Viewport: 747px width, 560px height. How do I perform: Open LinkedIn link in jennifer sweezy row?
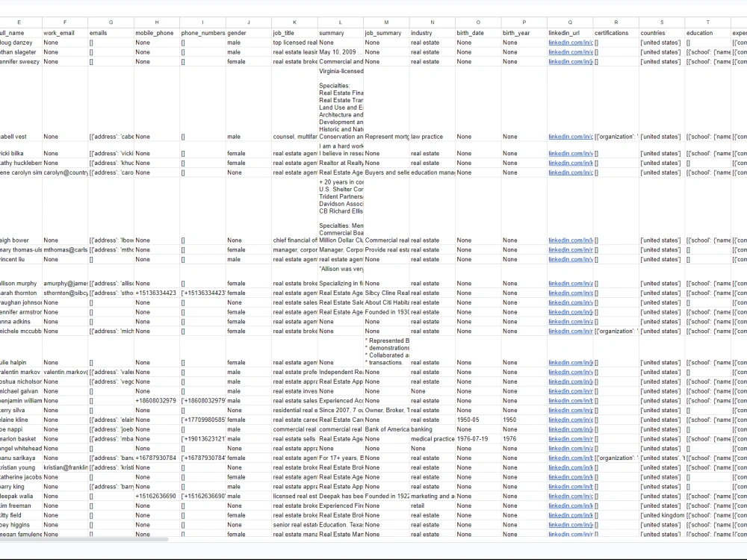(x=570, y=61)
